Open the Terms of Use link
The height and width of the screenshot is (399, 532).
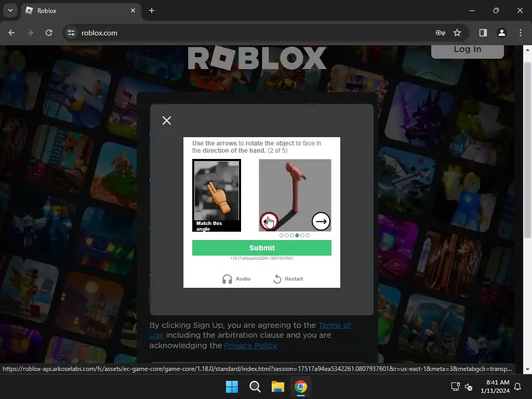click(x=335, y=325)
